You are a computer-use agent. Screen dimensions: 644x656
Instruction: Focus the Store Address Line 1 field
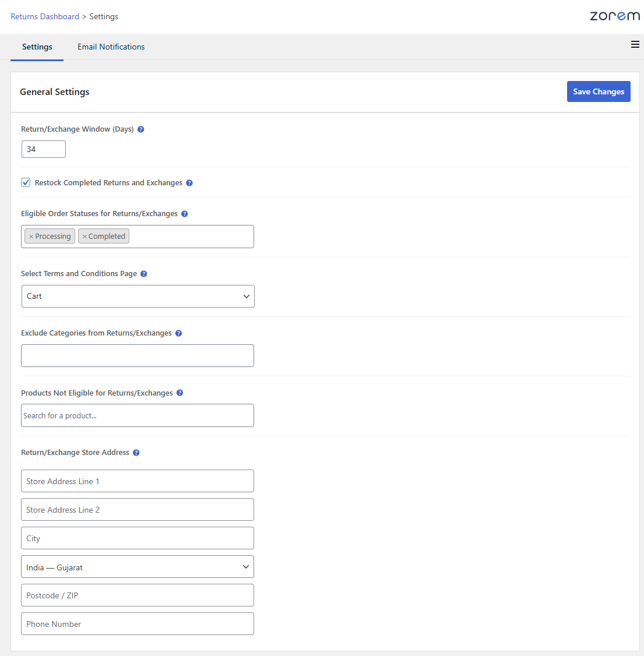click(x=138, y=481)
